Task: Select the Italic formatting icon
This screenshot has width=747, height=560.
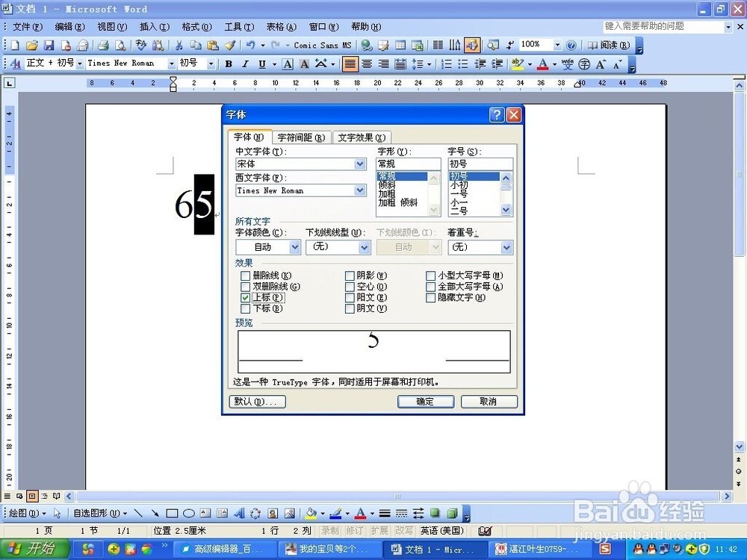Action: 245,64
